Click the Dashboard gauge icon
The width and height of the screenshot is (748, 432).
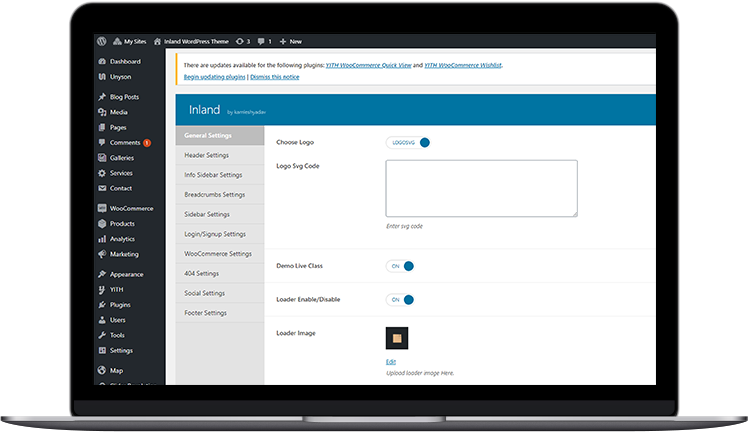(102, 62)
